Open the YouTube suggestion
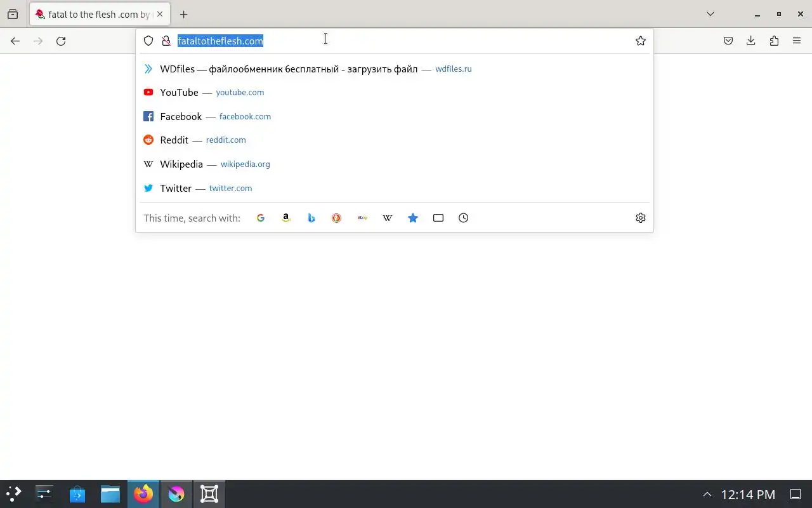Screen dimensions: 812x508 (395, 92)
